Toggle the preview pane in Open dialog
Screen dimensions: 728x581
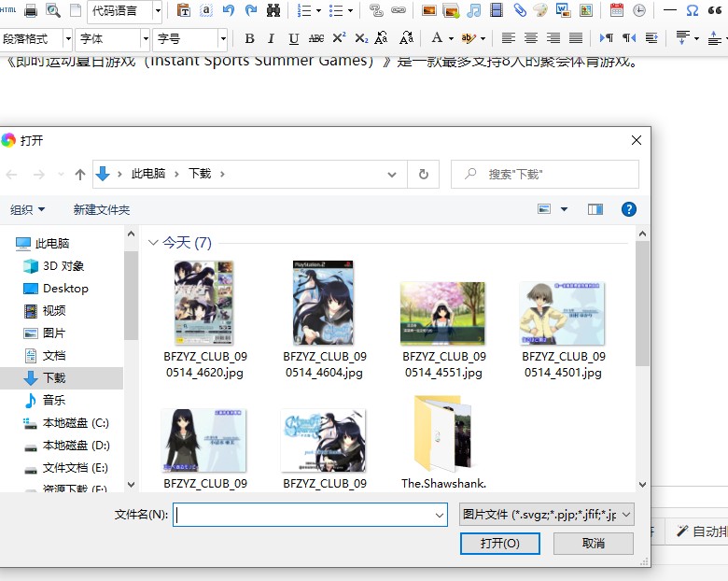click(x=595, y=209)
